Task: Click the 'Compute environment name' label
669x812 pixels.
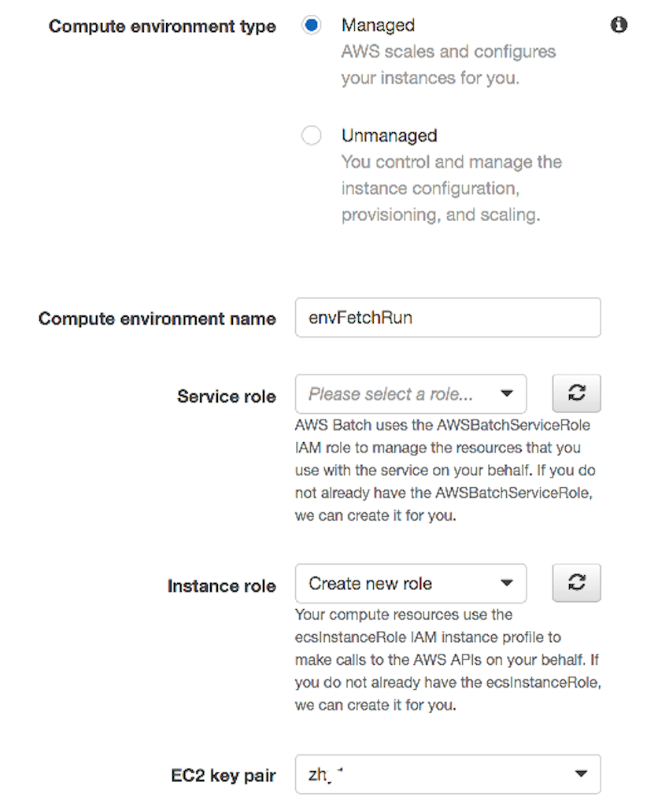Action: (x=157, y=319)
